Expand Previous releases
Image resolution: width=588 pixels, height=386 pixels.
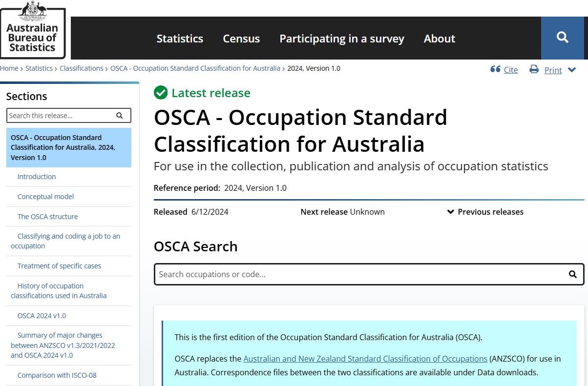tap(485, 212)
